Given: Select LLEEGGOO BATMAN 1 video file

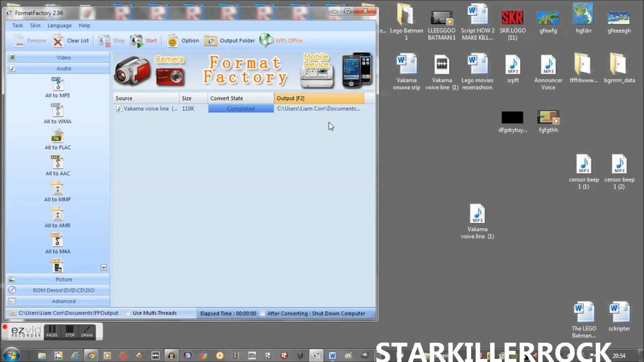Looking at the screenshot, I should (442, 24).
